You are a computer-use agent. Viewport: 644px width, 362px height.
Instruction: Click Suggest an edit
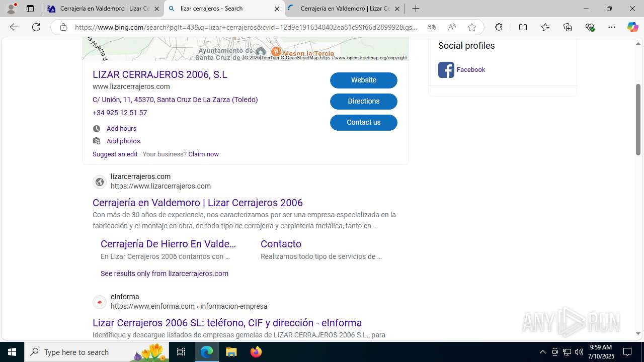(115, 154)
